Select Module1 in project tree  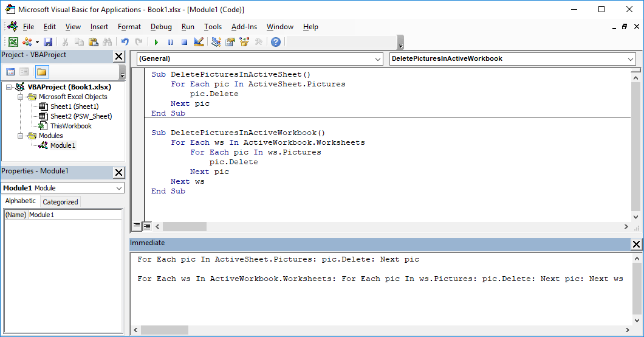pos(63,145)
